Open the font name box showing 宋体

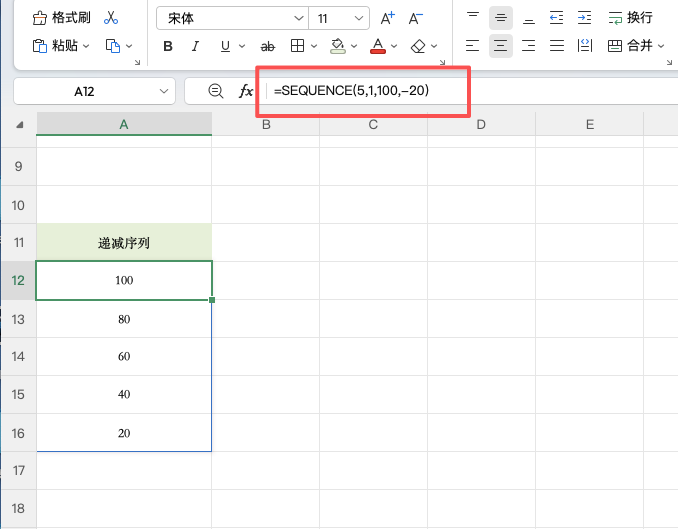232,18
